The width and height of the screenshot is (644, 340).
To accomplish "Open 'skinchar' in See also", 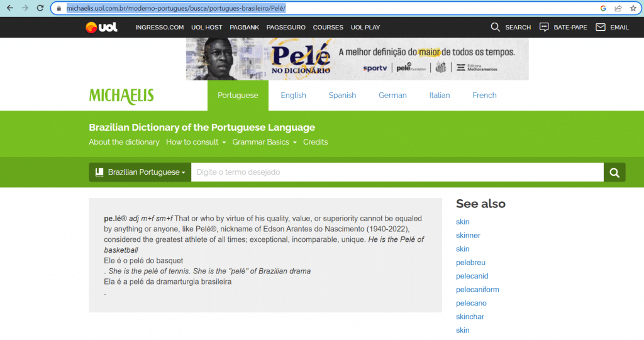I will [x=470, y=317].
